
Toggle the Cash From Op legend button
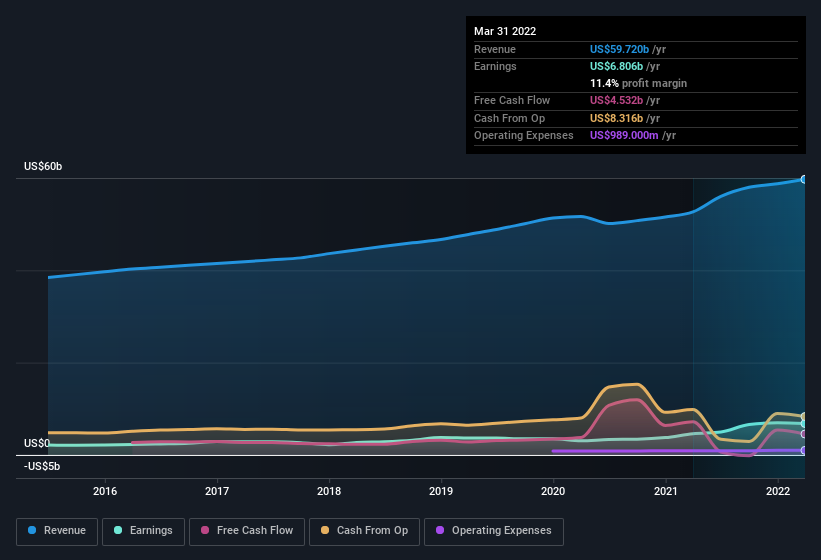coord(364,531)
